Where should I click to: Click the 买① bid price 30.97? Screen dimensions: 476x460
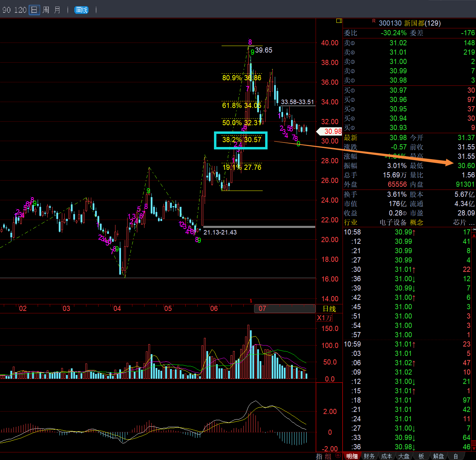[x=398, y=90]
